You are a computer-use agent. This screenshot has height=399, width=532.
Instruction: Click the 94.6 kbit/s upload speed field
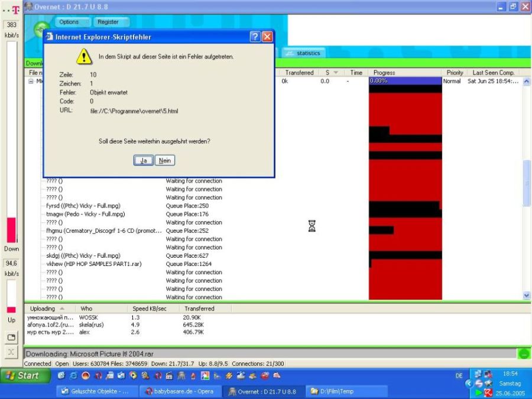12,263
